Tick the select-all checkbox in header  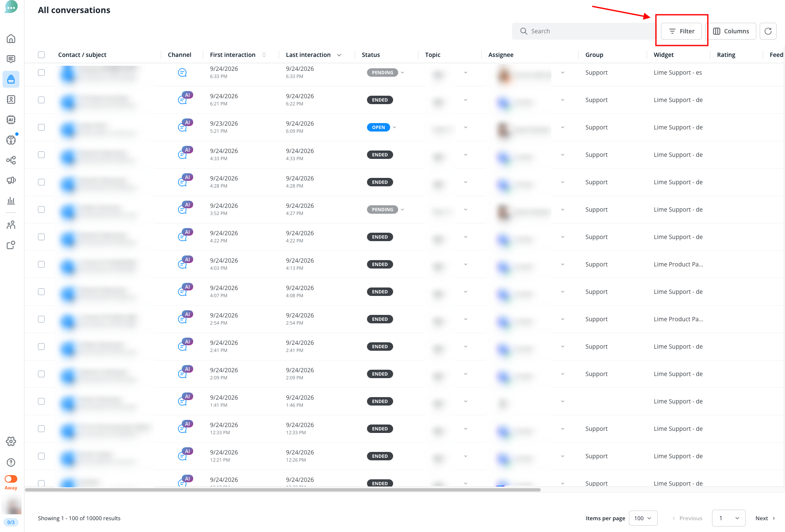click(x=41, y=55)
